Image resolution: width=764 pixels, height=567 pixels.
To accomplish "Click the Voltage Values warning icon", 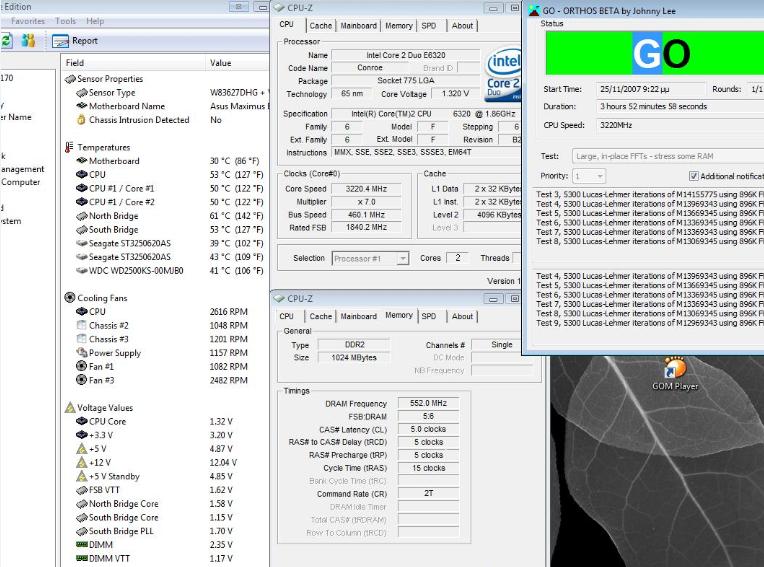I will click(70, 408).
